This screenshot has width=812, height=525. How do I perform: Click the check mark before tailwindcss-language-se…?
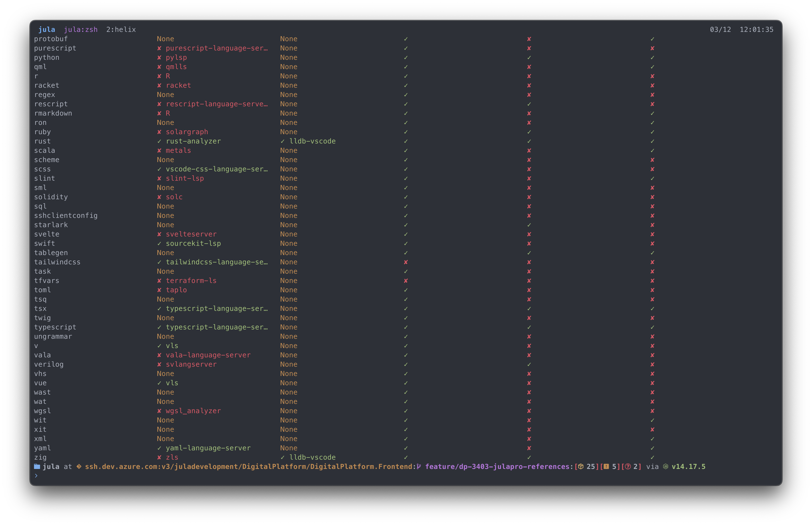pos(159,262)
